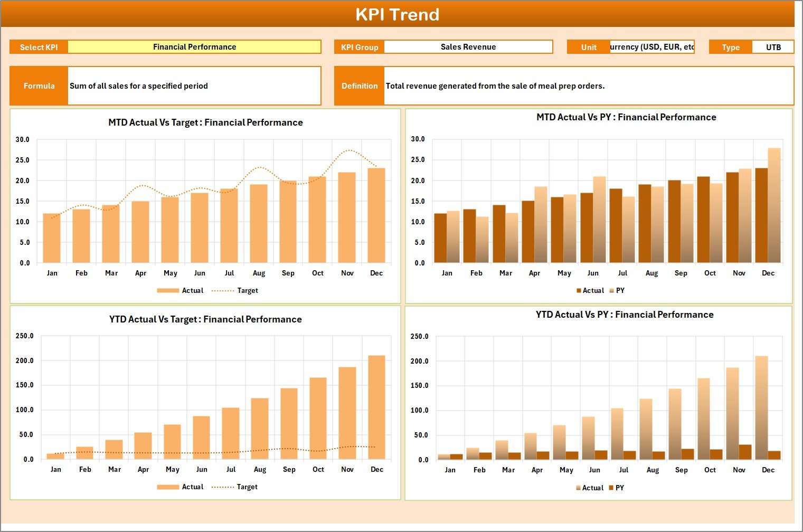Click the PY legend under MTD Actual Vs PY
Image resolution: width=803 pixels, height=532 pixels.
[620, 290]
